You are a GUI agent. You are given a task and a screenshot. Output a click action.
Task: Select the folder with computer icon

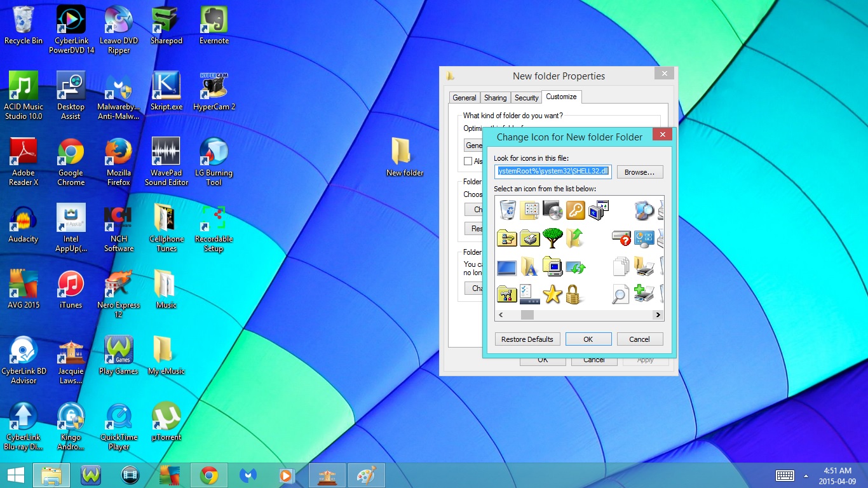click(x=553, y=266)
